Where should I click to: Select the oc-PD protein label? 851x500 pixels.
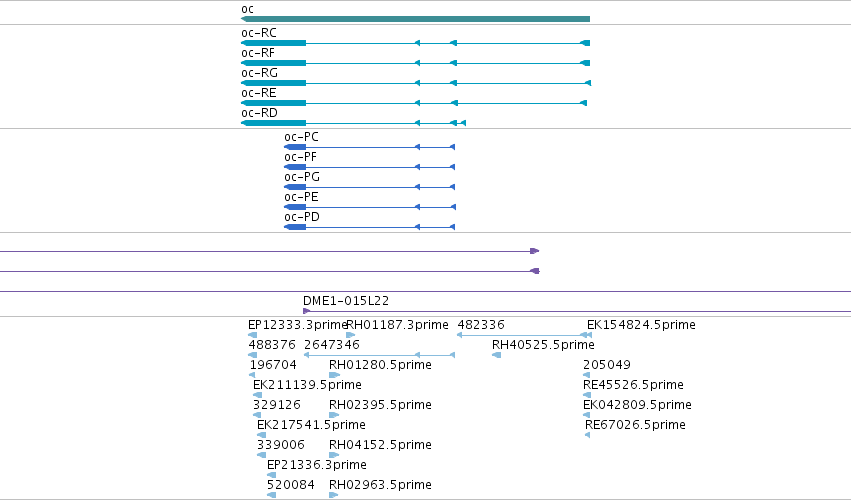point(302,217)
